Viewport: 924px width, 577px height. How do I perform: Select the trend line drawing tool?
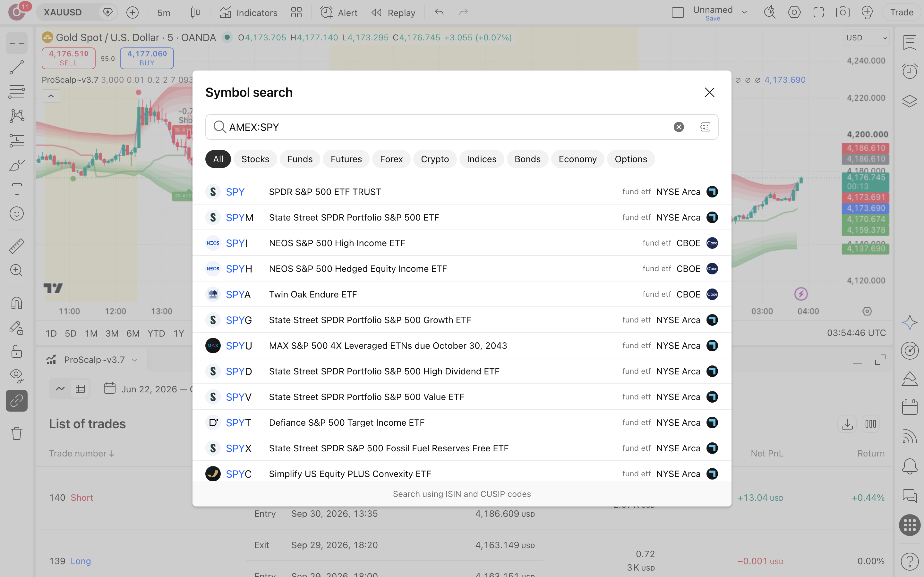coord(16,67)
